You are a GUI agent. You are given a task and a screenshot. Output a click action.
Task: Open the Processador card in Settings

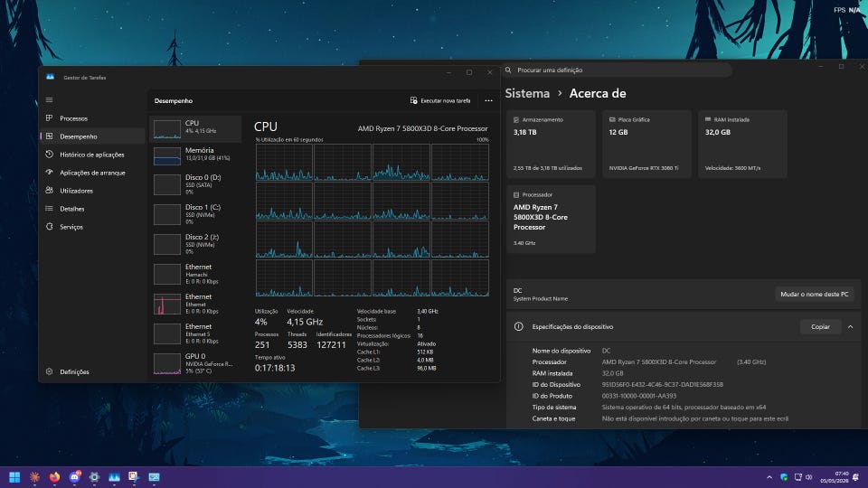coord(551,219)
